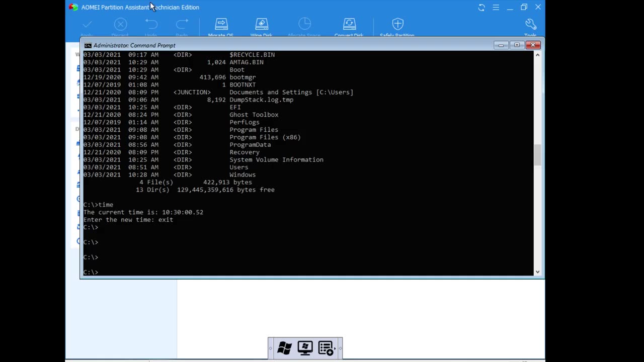Click the bootmgr file entry
644x362 pixels.
tap(243, 77)
